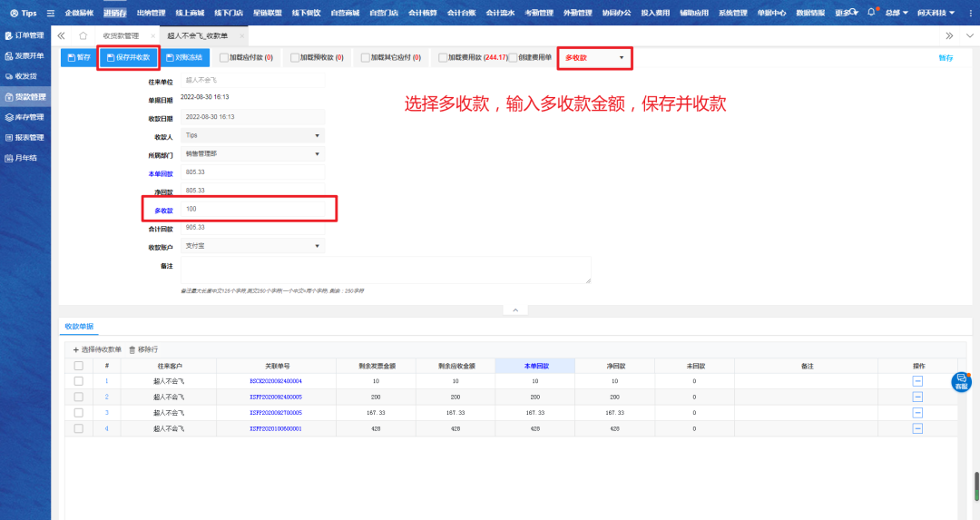Click the notification bell icon
Screen dimensions: 980x520
pyautogui.click(x=872, y=13)
